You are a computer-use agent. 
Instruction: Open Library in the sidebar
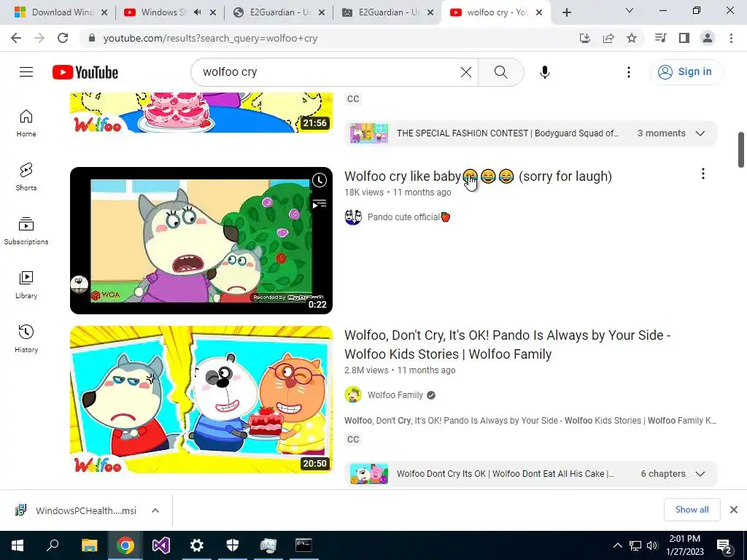26,285
